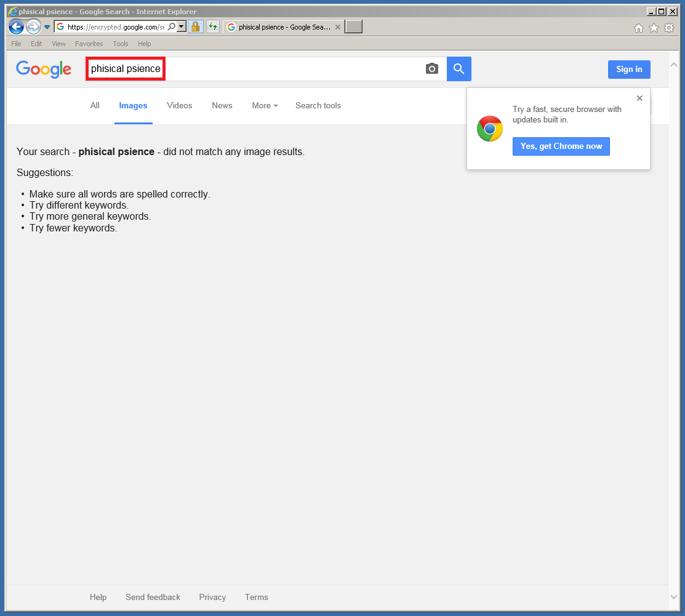Viewport: 685px width, 616px height.
Task: Expand the More dropdown
Action: coord(265,105)
